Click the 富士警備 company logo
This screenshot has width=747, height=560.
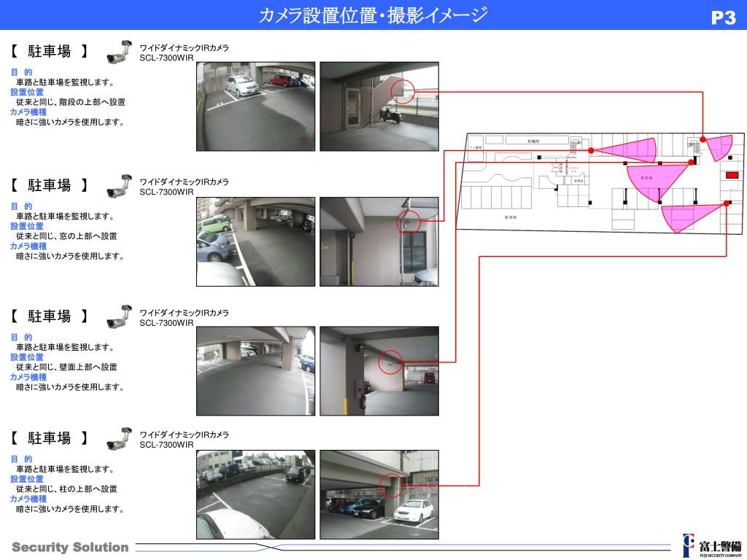point(712,545)
